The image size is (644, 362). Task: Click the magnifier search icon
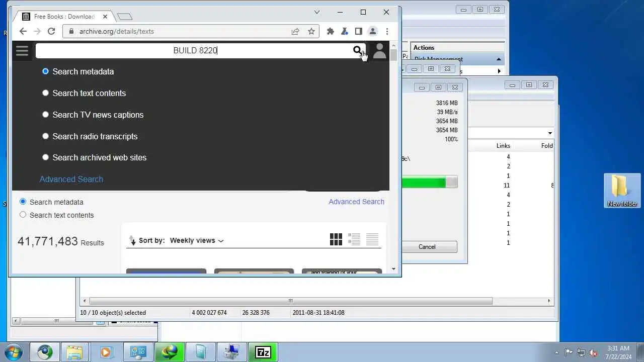click(357, 50)
